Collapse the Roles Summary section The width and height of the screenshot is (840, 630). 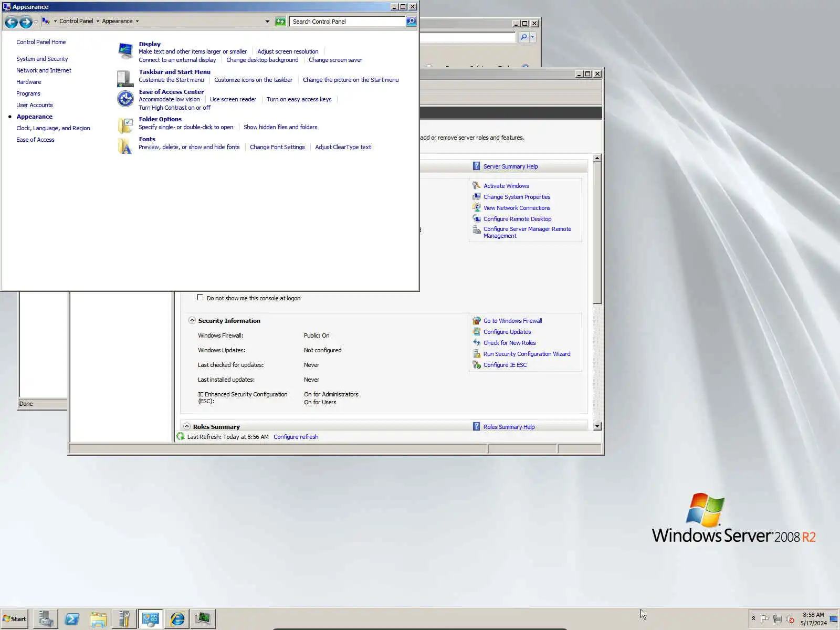pyautogui.click(x=186, y=426)
